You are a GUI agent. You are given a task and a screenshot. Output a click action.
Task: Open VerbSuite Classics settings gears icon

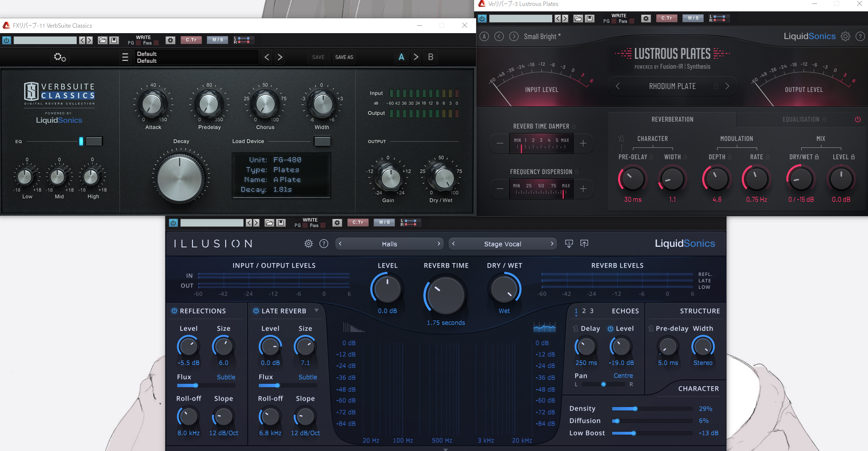click(x=60, y=57)
